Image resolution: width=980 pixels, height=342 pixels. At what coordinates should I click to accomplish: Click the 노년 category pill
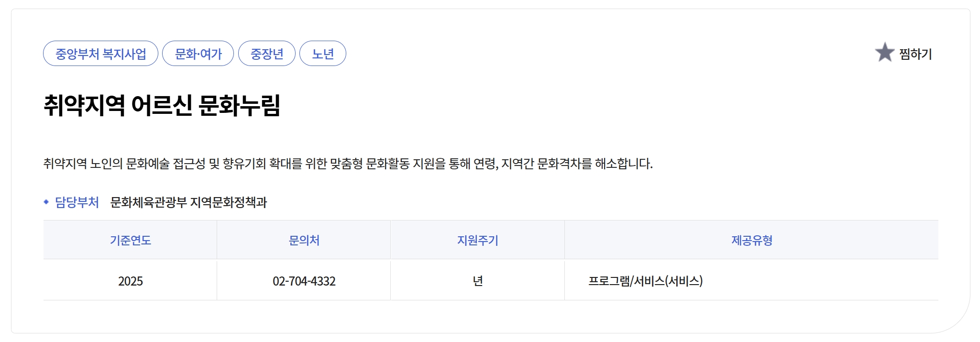click(323, 54)
